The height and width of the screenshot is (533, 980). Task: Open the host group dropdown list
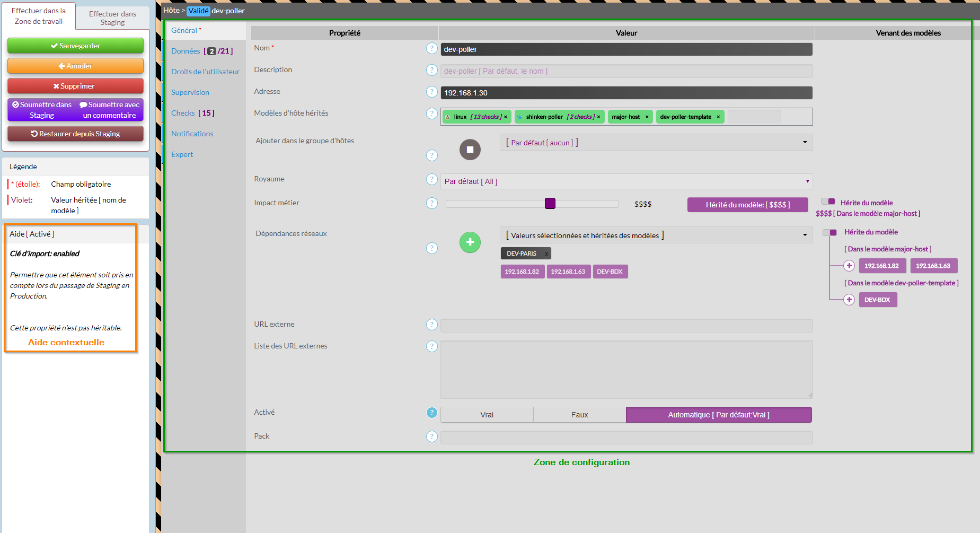[656, 142]
